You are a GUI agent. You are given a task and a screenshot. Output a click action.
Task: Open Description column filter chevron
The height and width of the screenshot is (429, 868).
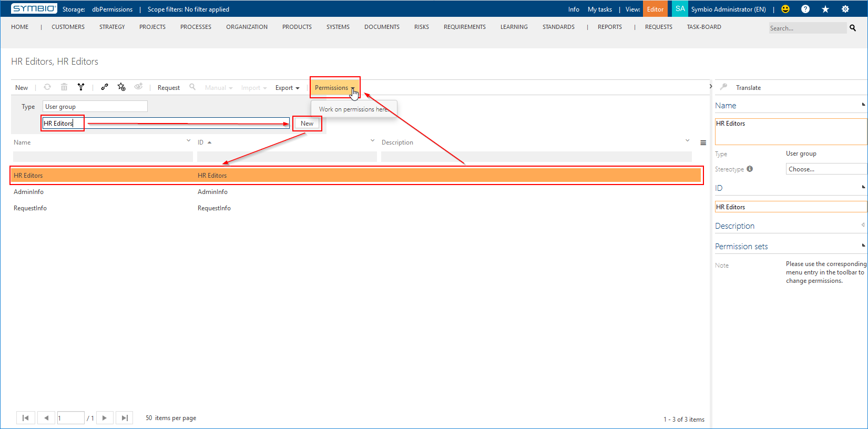(x=687, y=140)
